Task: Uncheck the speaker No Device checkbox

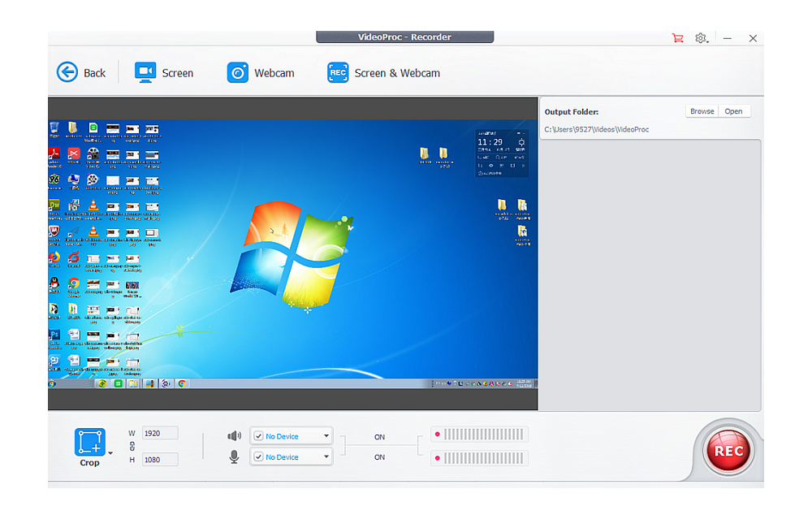Action: click(x=258, y=436)
